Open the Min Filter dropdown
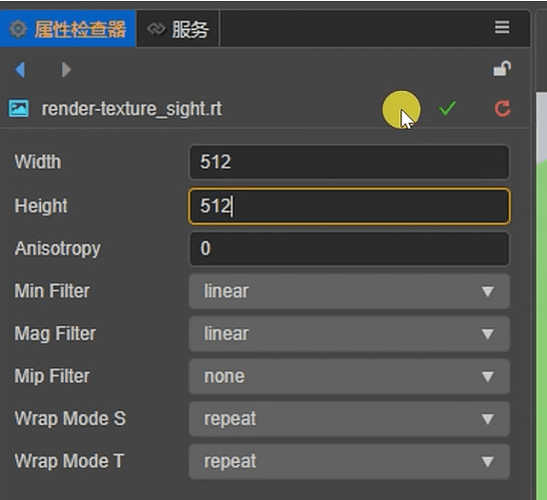 coord(349,291)
